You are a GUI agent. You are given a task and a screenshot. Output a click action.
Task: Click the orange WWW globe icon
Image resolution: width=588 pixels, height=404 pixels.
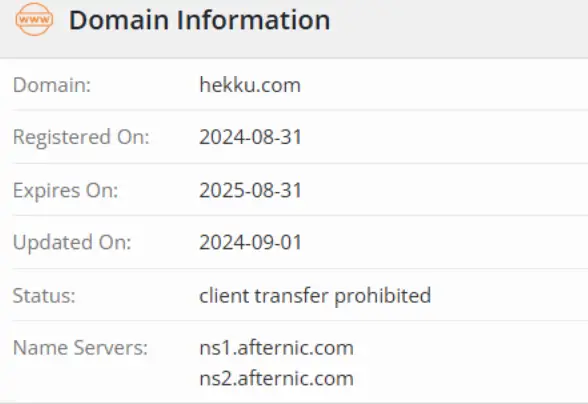[x=34, y=19]
